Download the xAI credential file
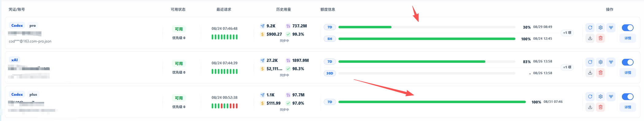 coord(590,73)
